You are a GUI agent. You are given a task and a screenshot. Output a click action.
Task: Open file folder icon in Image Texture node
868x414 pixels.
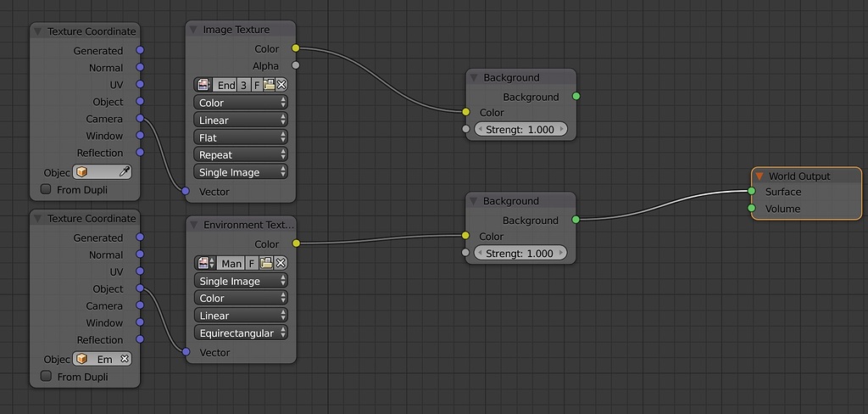pos(269,85)
